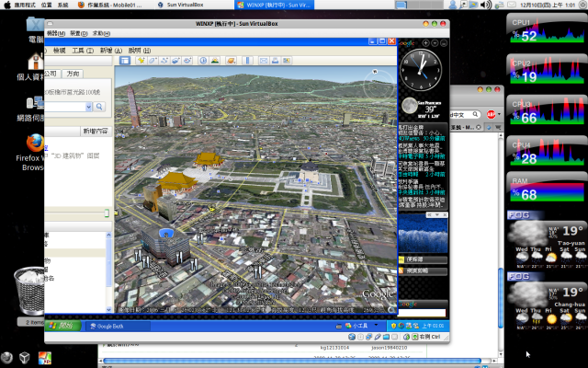
Task: Adjust the sidebar opacity slider handle
Action: pos(107,213)
